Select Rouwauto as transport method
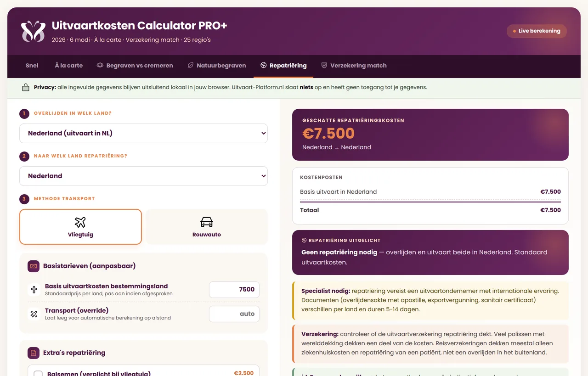The image size is (588, 376). (207, 227)
